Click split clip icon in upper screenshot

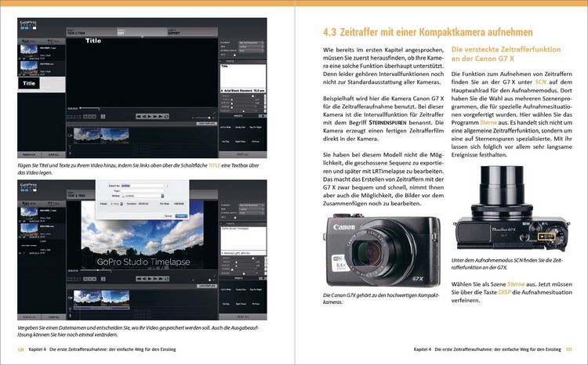click(103, 117)
